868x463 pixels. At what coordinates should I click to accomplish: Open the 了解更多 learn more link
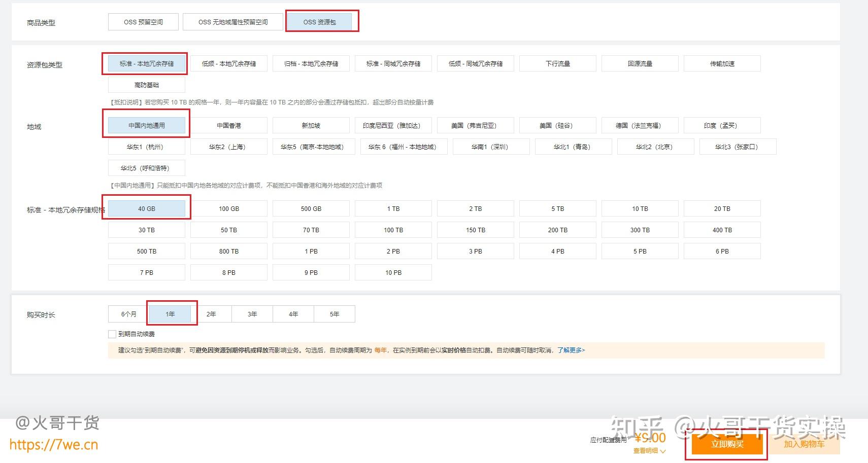(570, 350)
